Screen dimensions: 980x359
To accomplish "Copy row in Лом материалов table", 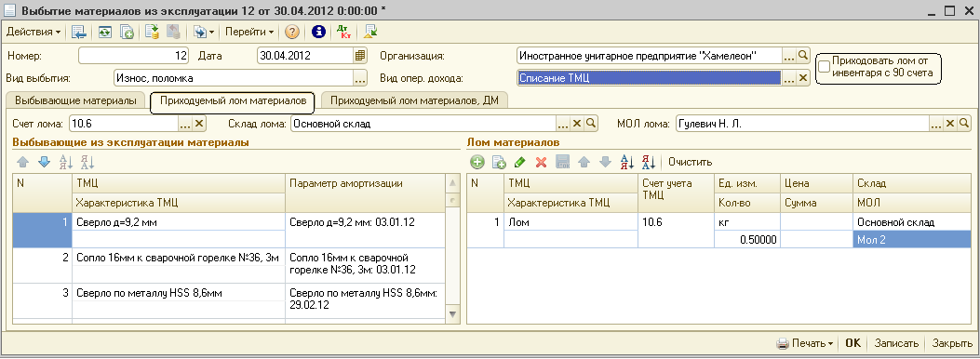I will pos(499,163).
